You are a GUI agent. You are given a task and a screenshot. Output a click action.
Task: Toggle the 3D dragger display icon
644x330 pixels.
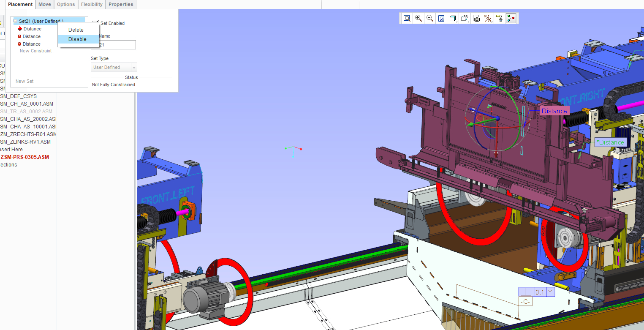pyautogui.click(x=511, y=18)
